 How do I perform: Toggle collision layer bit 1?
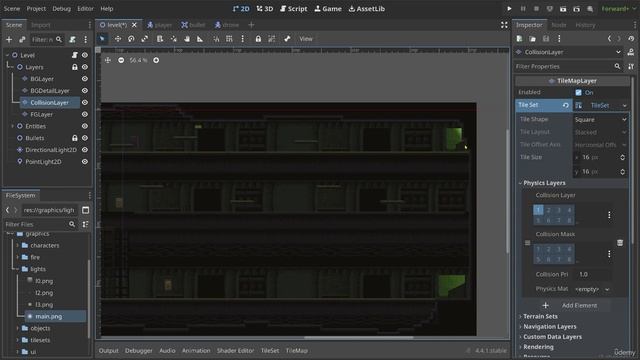click(x=538, y=210)
